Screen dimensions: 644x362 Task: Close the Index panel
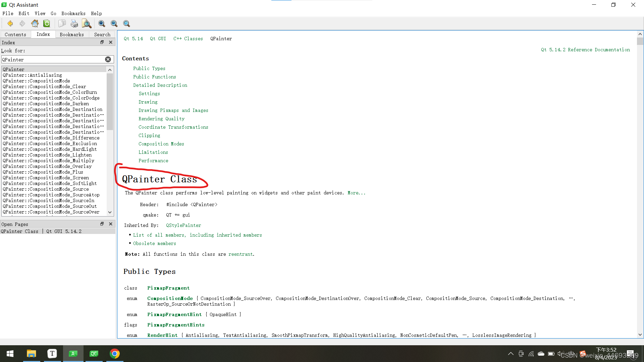[x=111, y=42]
